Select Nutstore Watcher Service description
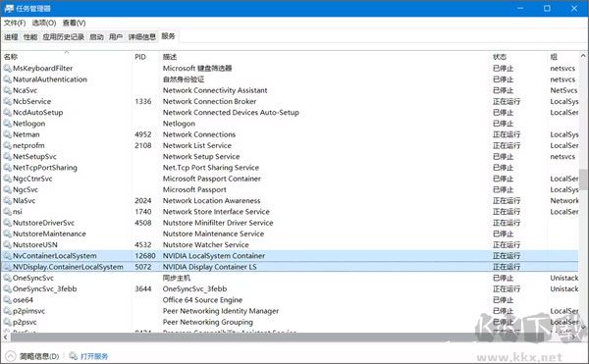This screenshot has width=589, height=364. coord(206,244)
